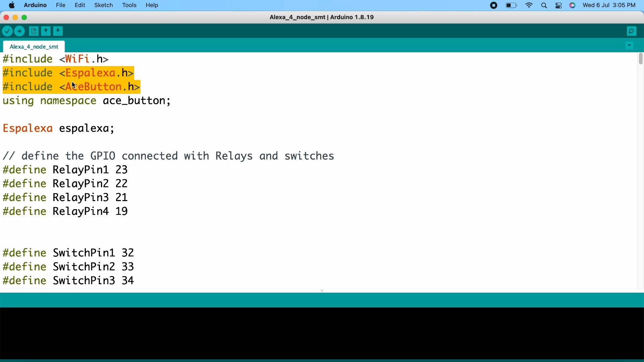Click the date and time display

610,5
